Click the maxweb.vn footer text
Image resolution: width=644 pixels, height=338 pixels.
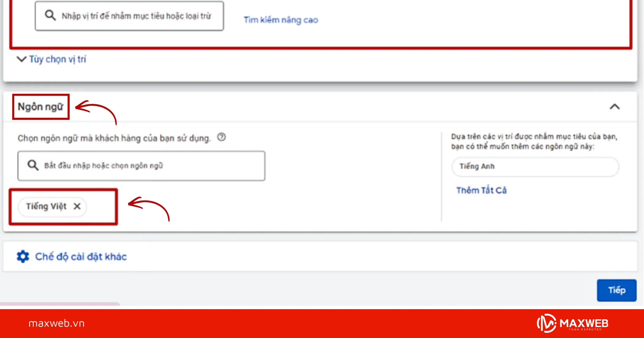click(x=56, y=323)
